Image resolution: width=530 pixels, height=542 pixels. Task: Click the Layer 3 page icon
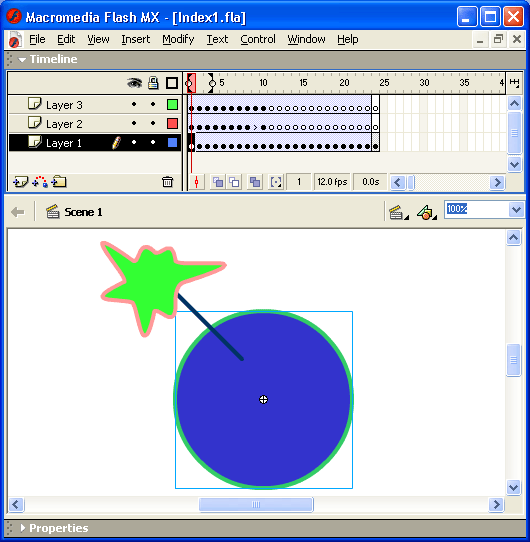[x=34, y=104]
